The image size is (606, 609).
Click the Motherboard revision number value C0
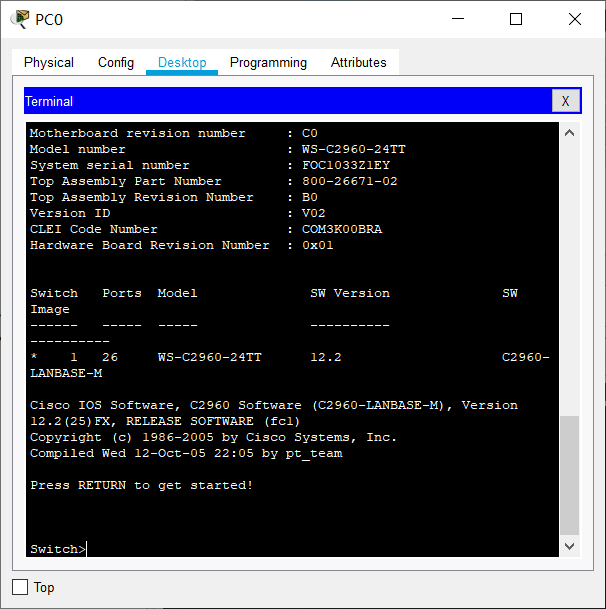pyautogui.click(x=310, y=133)
